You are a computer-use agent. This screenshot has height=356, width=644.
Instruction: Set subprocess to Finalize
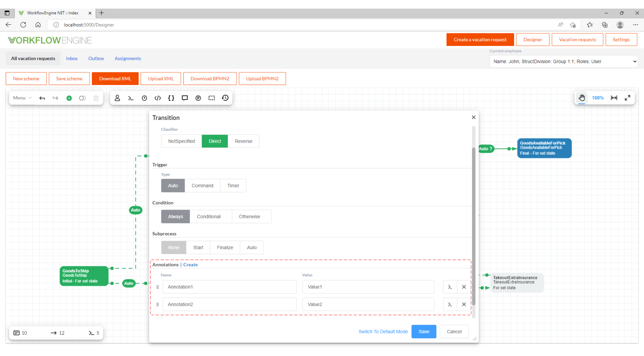pyautogui.click(x=225, y=248)
